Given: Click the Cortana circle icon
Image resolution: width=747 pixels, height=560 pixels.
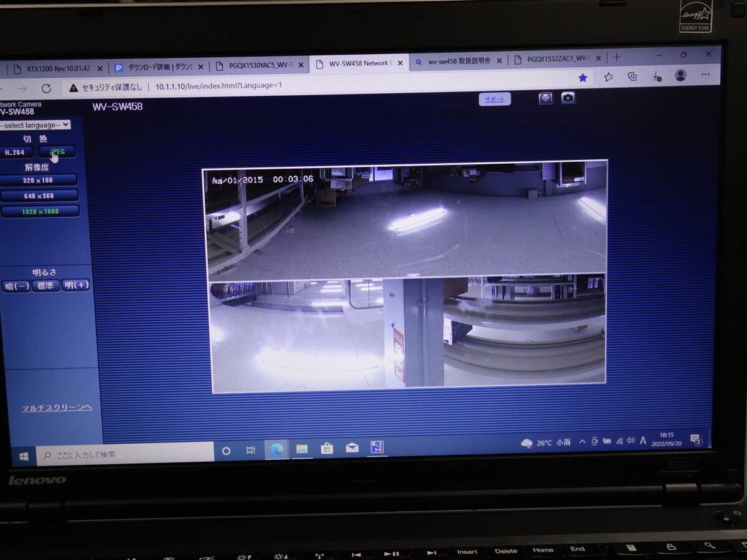Looking at the screenshot, I should pos(226,450).
